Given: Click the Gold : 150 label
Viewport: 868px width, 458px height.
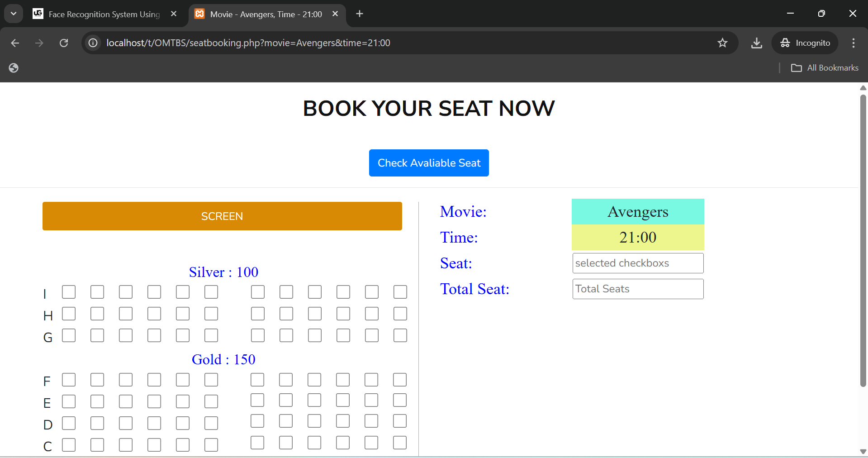Looking at the screenshot, I should pos(223,359).
